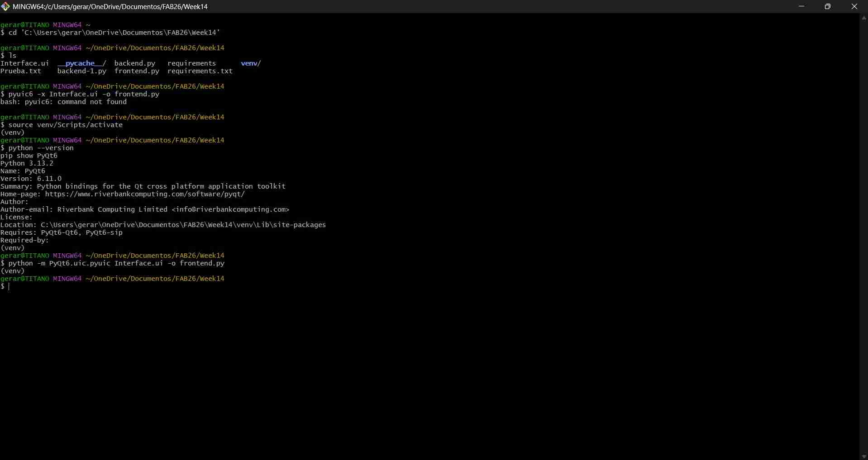This screenshot has height=460, width=868.
Task: Click the Interface.ui file name in ls output
Action: (x=24, y=63)
